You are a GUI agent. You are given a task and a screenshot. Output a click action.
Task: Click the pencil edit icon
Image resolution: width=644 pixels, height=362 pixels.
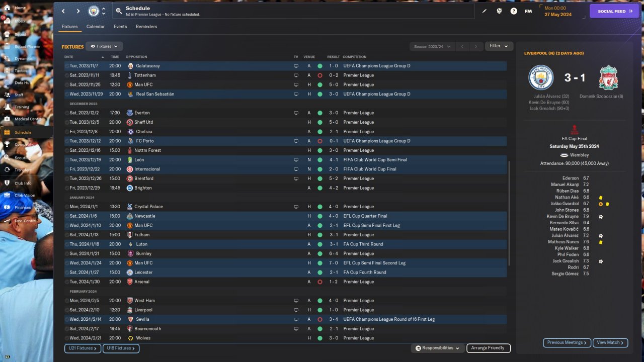485,11
